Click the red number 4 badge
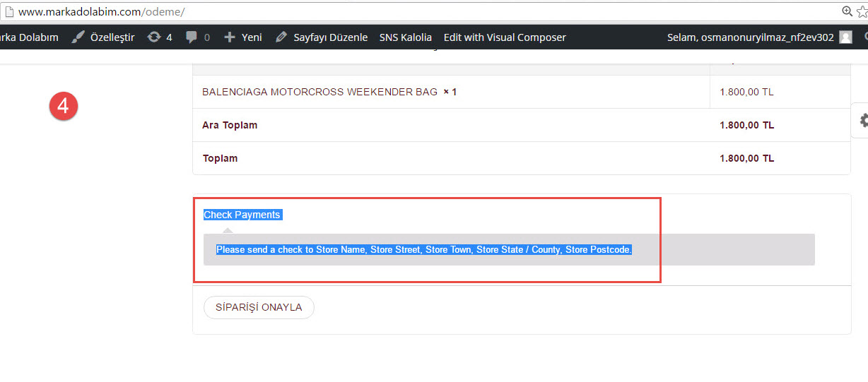The image size is (868, 382). tap(63, 107)
